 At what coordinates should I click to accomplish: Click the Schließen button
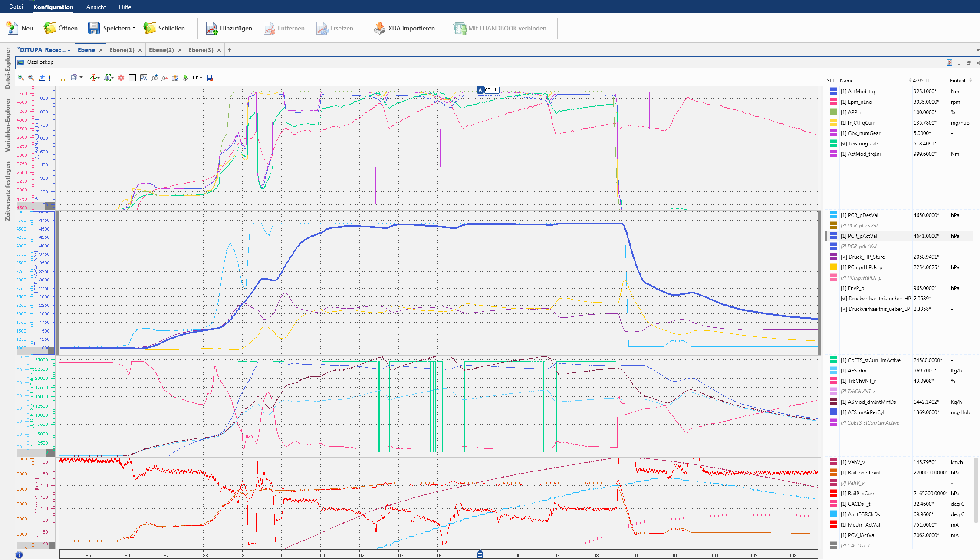(x=164, y=28)
